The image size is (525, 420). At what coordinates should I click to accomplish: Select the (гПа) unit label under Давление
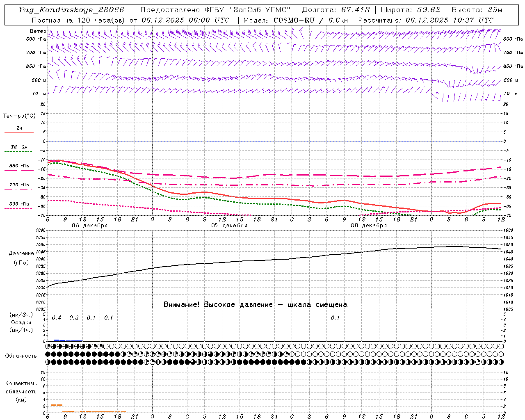pos(21,262)
